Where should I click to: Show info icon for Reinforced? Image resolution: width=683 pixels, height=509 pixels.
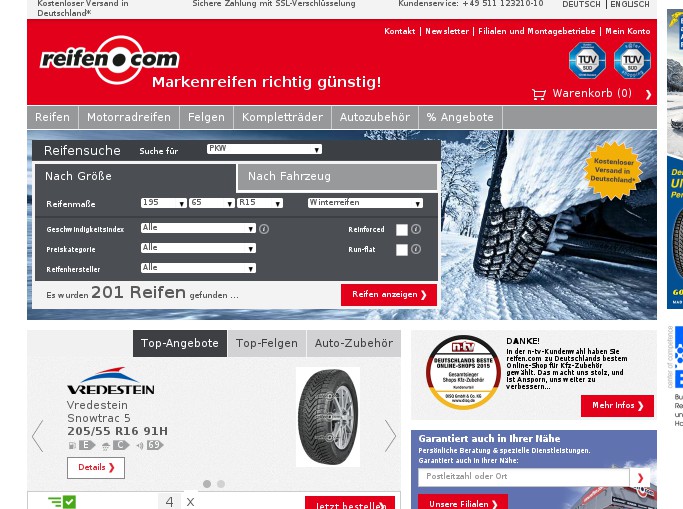(416, 229)
